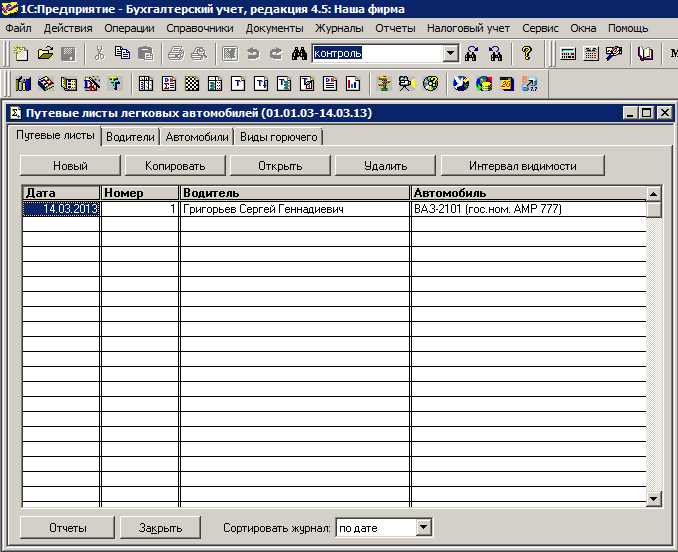This screenshot has height=552, width=678.
Task: Click the Новый button
Action: point(70,166)
